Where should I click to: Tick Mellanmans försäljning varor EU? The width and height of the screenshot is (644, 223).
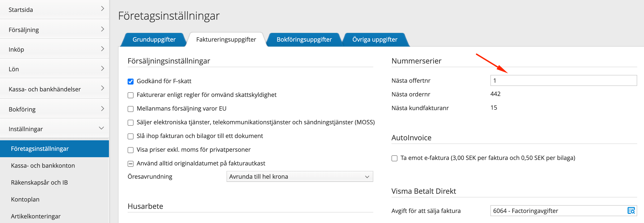click(131, 109)
